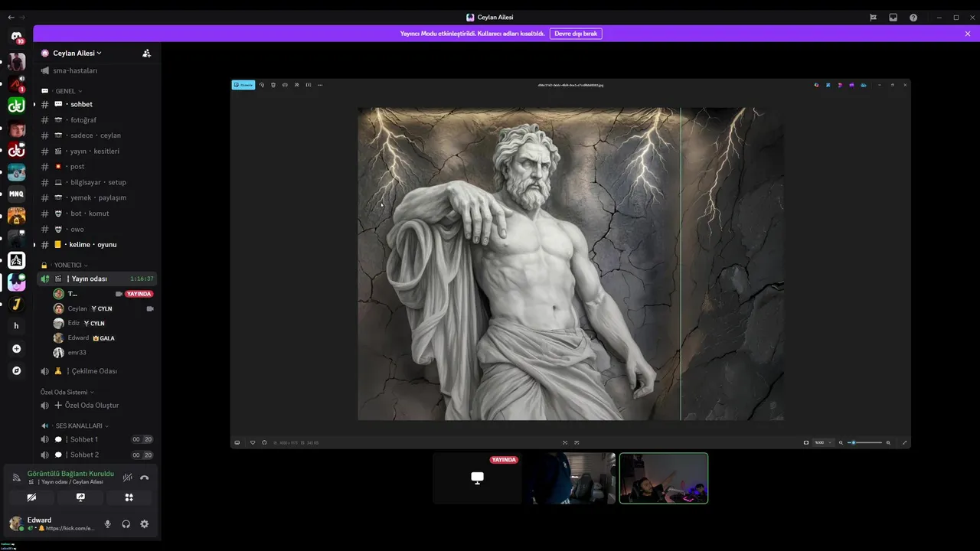Click invite members icon beside Ceylan Ailesi

(146, 54)
